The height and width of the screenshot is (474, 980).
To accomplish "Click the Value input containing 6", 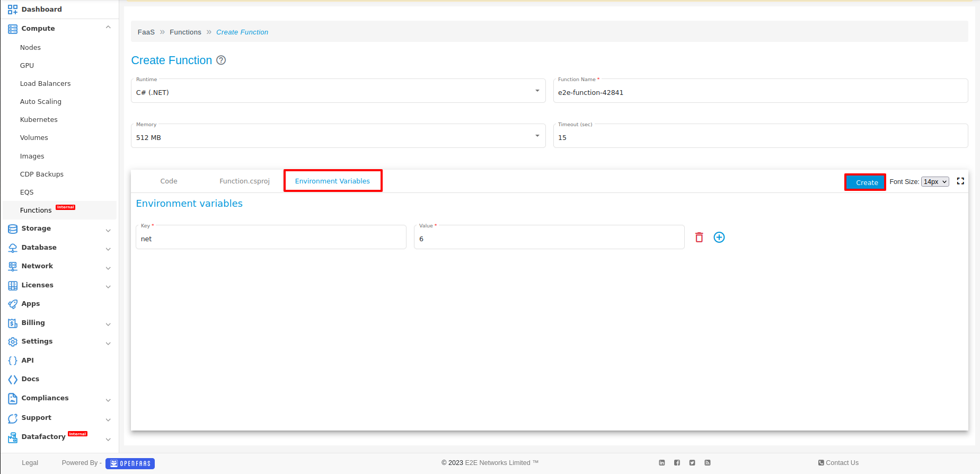I will (x=549, y=237).
